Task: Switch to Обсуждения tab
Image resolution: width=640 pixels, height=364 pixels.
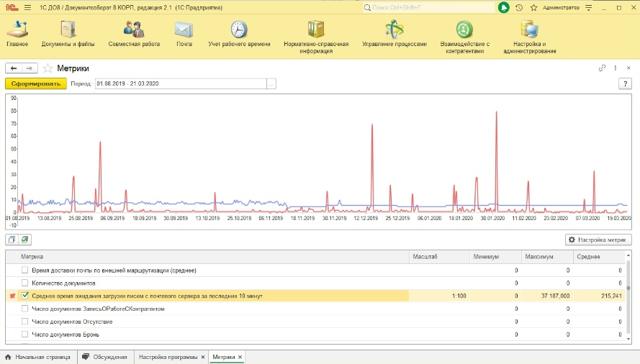Action: [105, 357]
